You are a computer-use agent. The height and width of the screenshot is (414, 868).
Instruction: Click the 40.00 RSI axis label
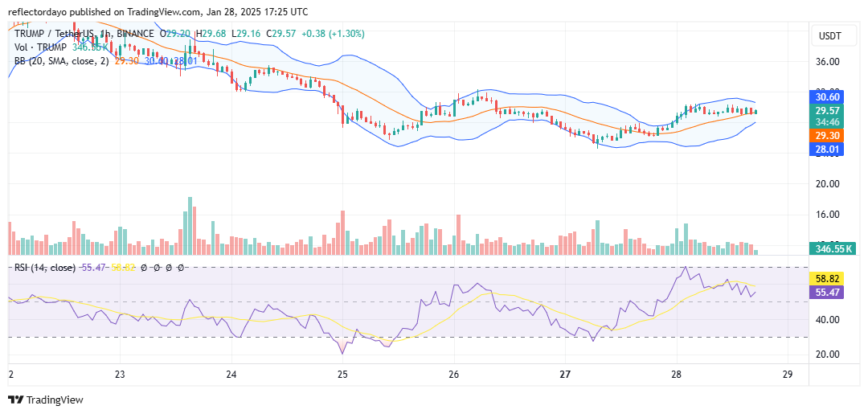pos(829,319)
